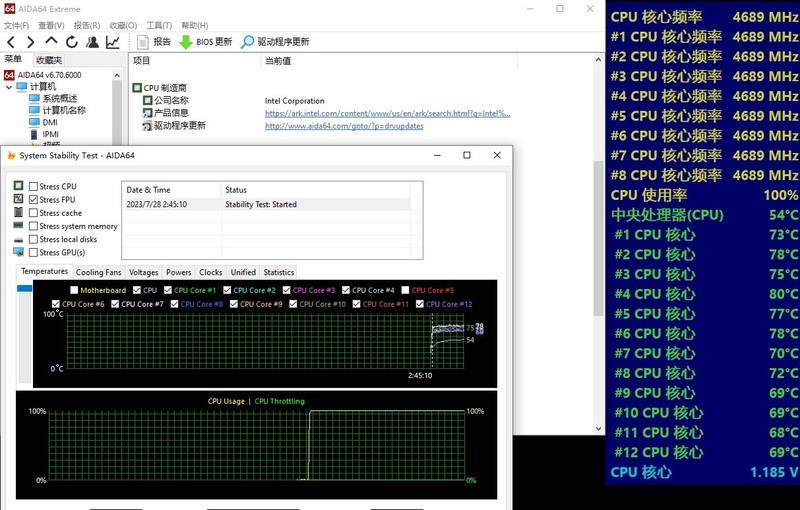Screen dimensions: 800x510
Task: Enable the Stress system memory checkbox
Action: [x=34, y=227]
